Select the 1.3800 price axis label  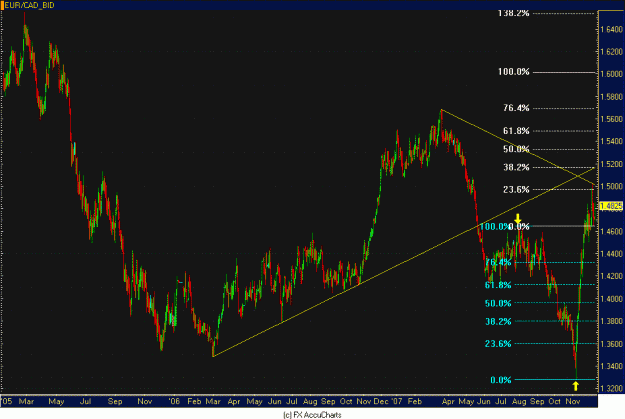611,321
